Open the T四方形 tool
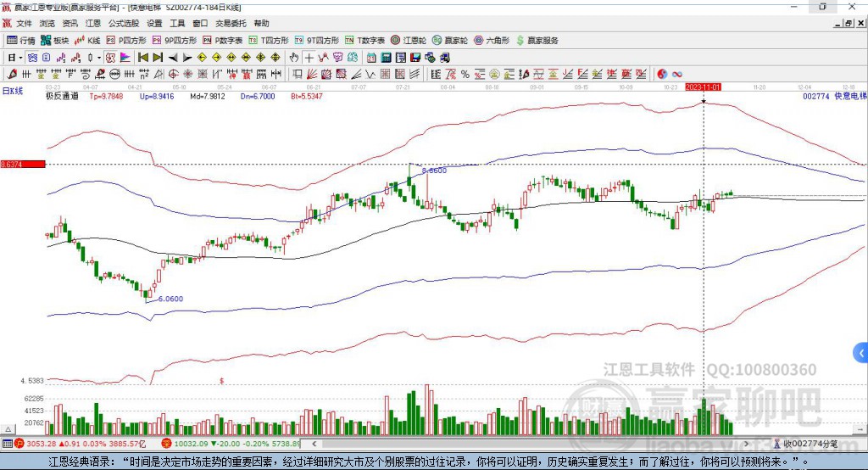The image size is (868, 470). (269, 41)
